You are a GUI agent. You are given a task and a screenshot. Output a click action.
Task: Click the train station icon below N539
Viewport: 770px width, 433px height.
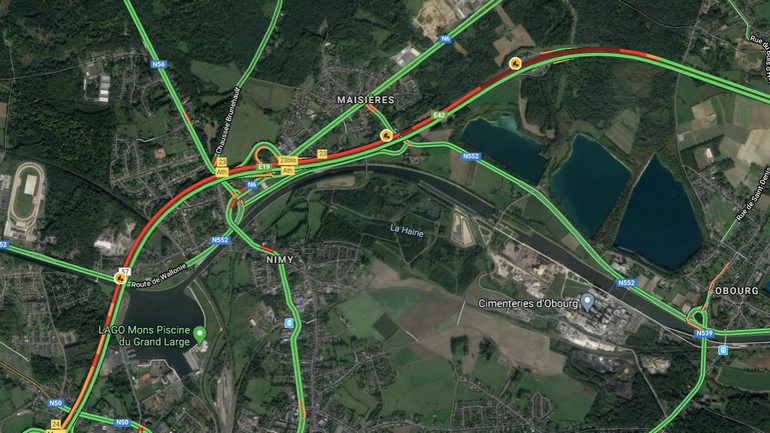722,350
